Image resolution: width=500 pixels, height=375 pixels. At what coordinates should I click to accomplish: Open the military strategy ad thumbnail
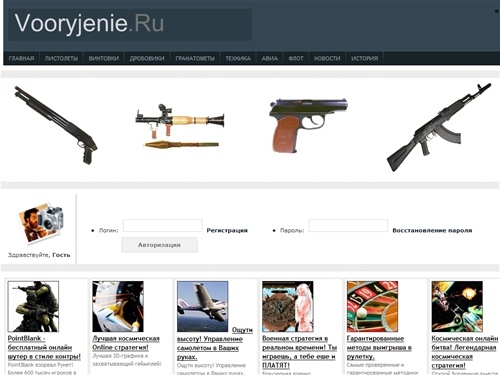[288, 306]
